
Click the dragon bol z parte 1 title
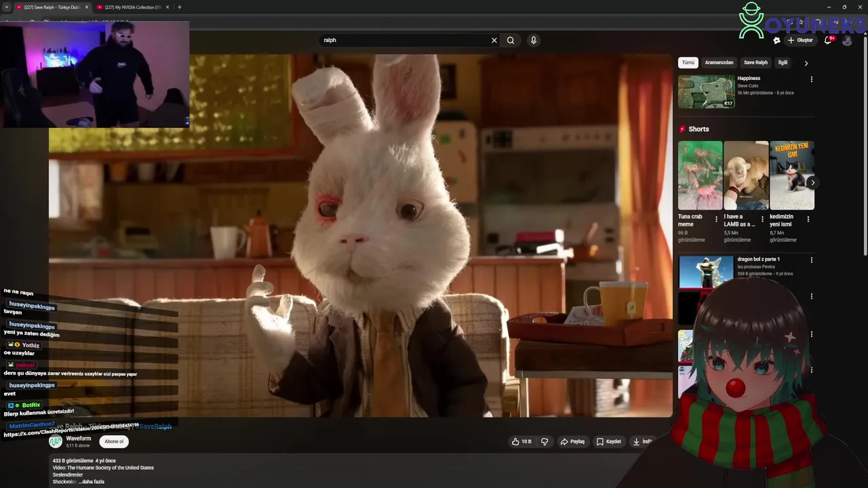tap(759, 260)
